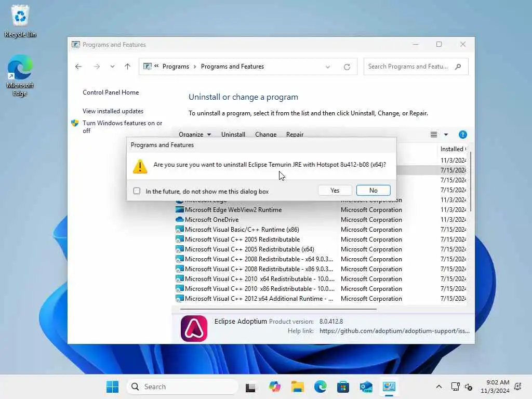Screen dimensions: 532x399
Task: Open the Microsoft Edge desktop shortcut
Action: (20, 76)
